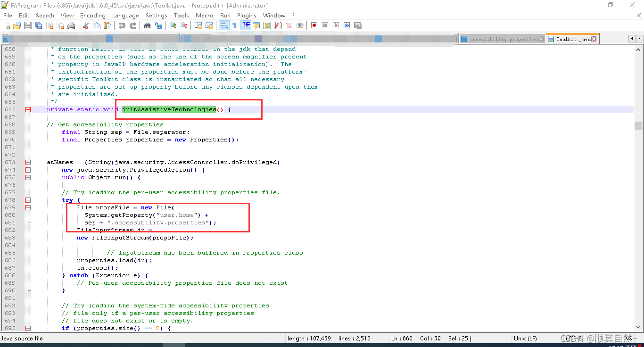
Task: Collapse the code fold at line 666
Action: click(28, 109)
